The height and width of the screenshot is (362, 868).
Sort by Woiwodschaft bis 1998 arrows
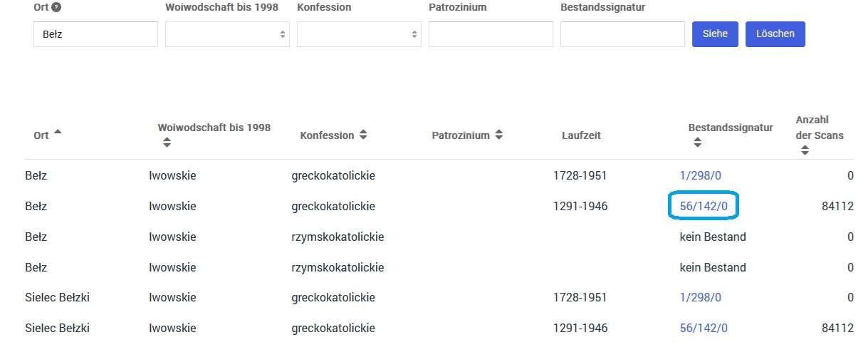point(167,143)
